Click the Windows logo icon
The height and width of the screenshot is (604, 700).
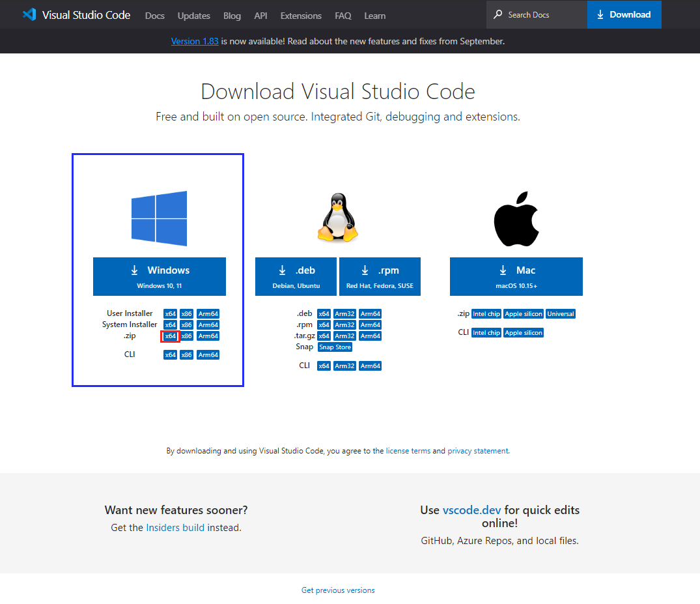(x=159, y=218)
